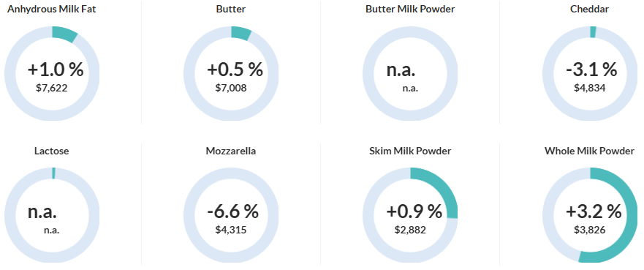Click the Skim Milk Powder heading
The width and height of the screenshot is (644, 270).
click(x=410, y=151)
